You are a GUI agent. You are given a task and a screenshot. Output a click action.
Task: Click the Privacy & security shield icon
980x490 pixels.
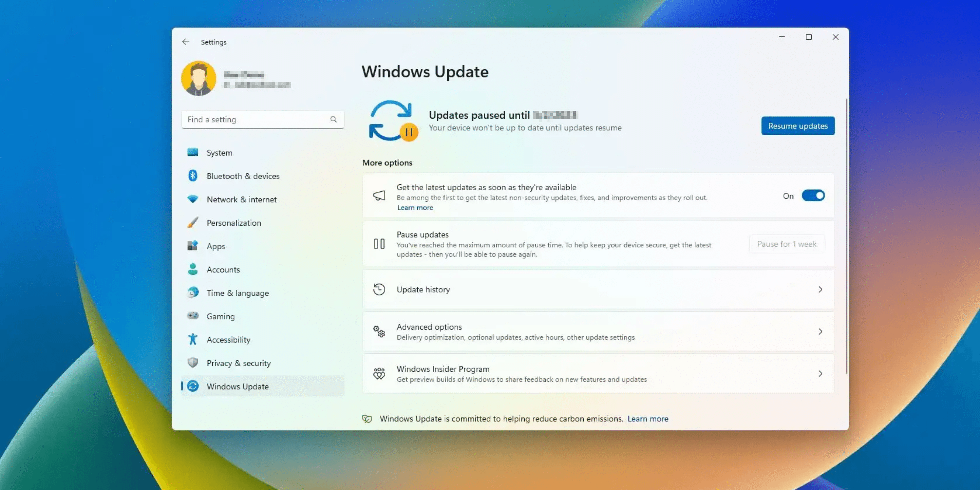coord(193,363)
